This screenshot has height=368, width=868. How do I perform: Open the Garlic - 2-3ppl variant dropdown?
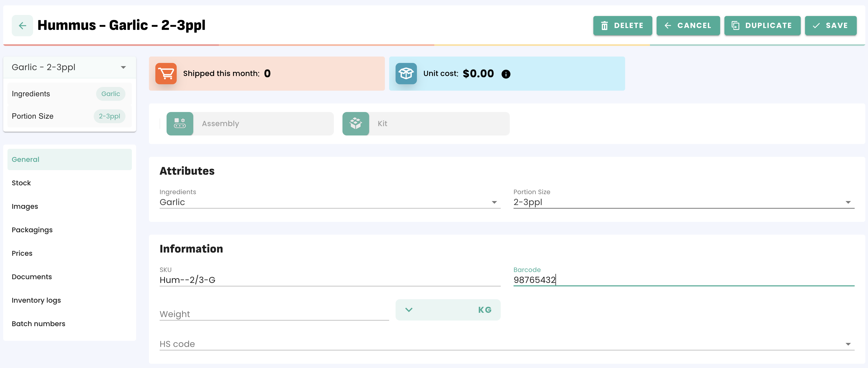tap(69, 67)
